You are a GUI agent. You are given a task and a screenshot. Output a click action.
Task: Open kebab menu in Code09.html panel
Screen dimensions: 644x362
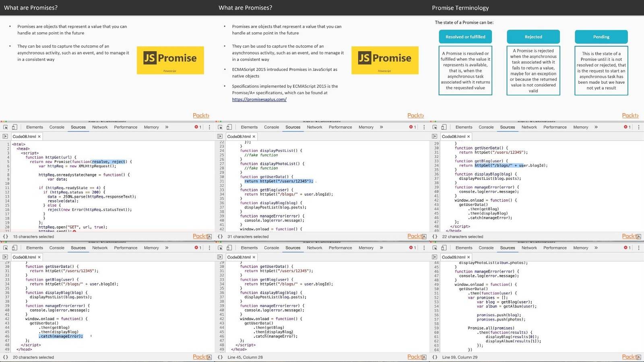pos(638,248)
